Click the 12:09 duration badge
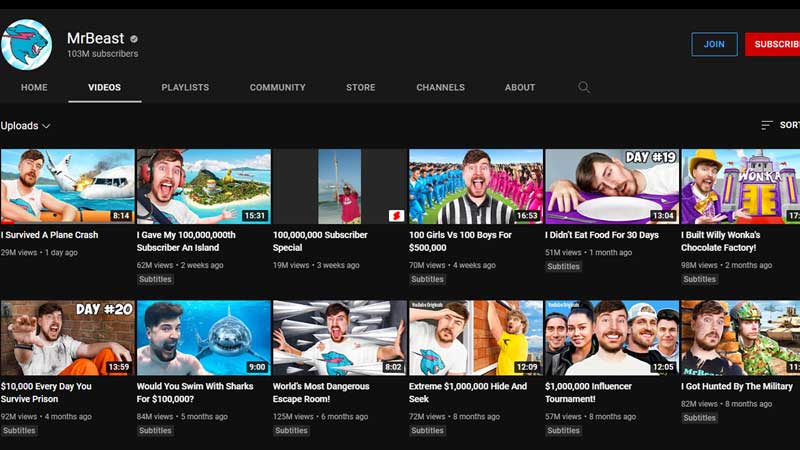This screenshot has height=450, width=800. coord(527,367)
